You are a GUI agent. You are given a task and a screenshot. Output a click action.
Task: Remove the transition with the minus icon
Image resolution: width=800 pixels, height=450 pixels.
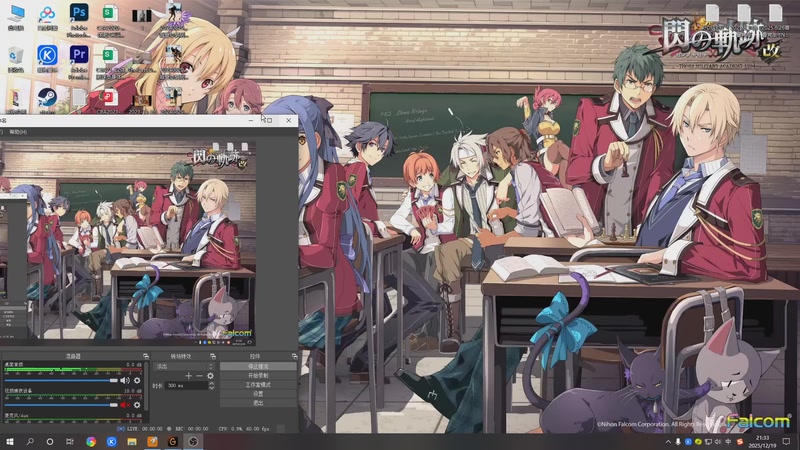point(199,376)
